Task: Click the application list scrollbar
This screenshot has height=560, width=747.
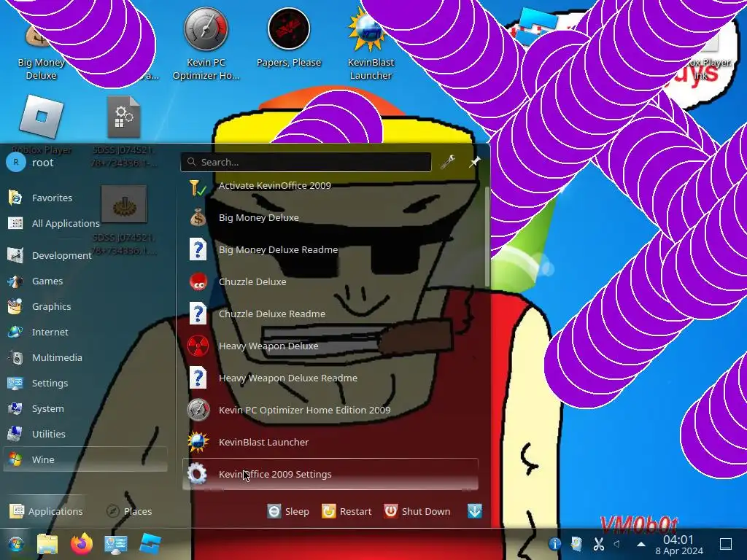Action: pyautogui.click(x=487, y=236)
